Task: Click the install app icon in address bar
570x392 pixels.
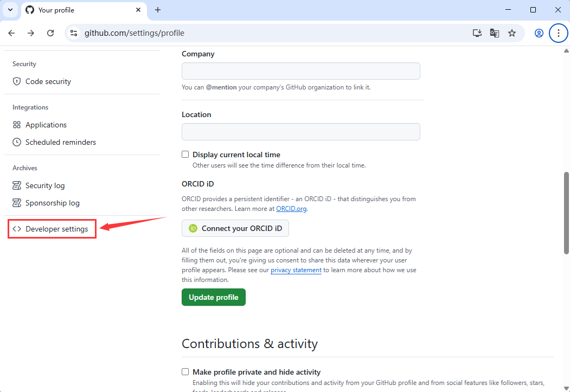Action: click(x=477, y=33)
